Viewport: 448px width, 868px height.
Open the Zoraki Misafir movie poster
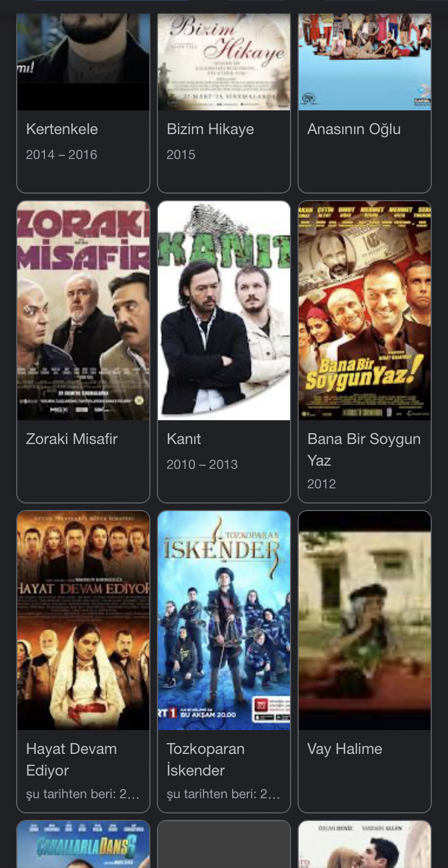click(x=83, y=311)
